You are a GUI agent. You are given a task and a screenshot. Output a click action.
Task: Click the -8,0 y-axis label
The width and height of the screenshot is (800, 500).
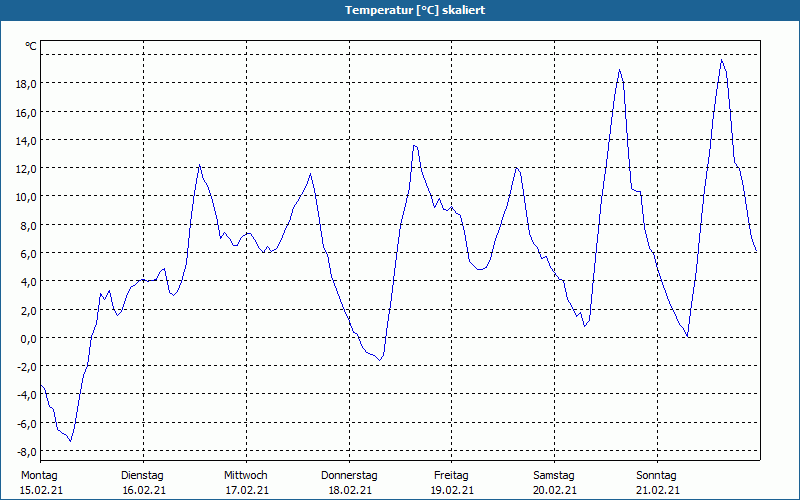click(x=27, y=452)
